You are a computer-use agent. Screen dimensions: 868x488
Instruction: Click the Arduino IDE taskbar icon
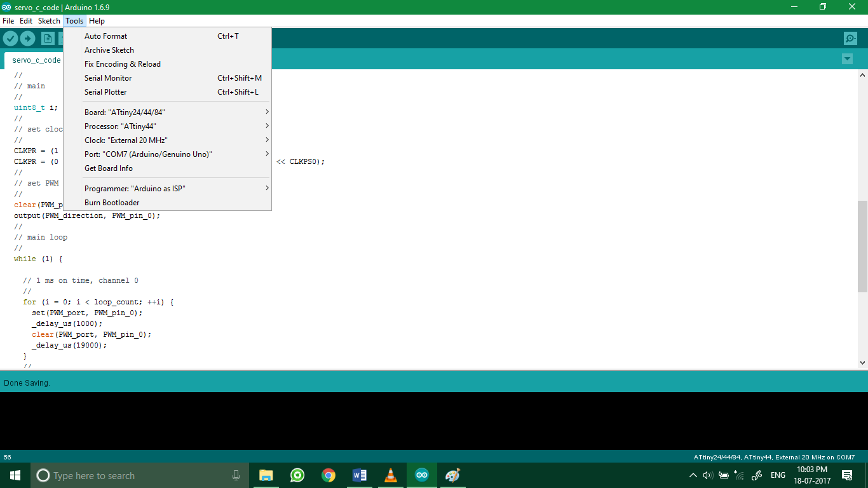click(x=422, y=475)
